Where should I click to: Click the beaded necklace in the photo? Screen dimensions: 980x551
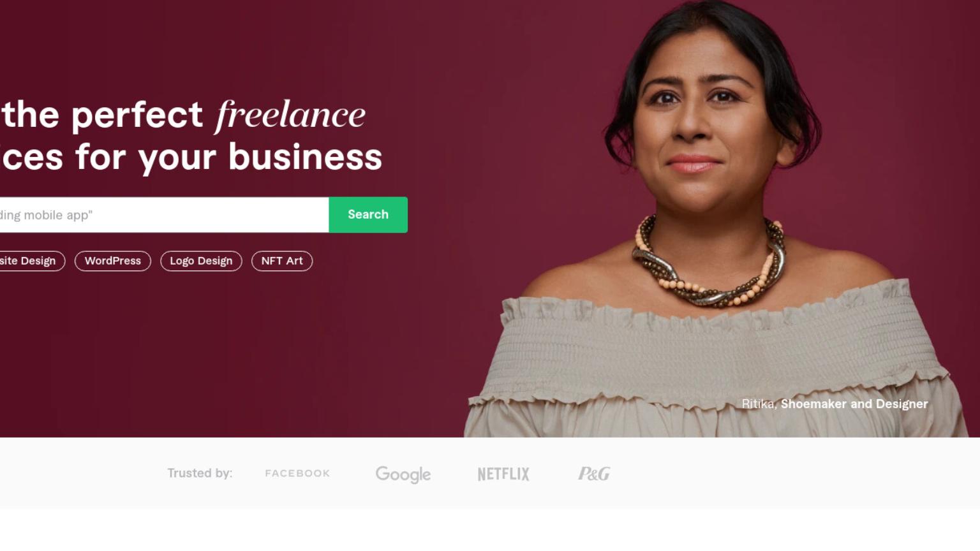pyautogui.click(x=708, y=265)
